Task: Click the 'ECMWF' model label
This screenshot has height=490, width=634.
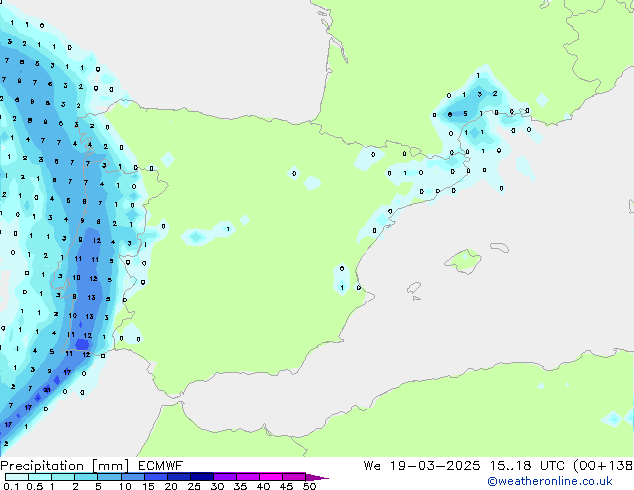Action: pyautogui.click(x=161, y=466)
